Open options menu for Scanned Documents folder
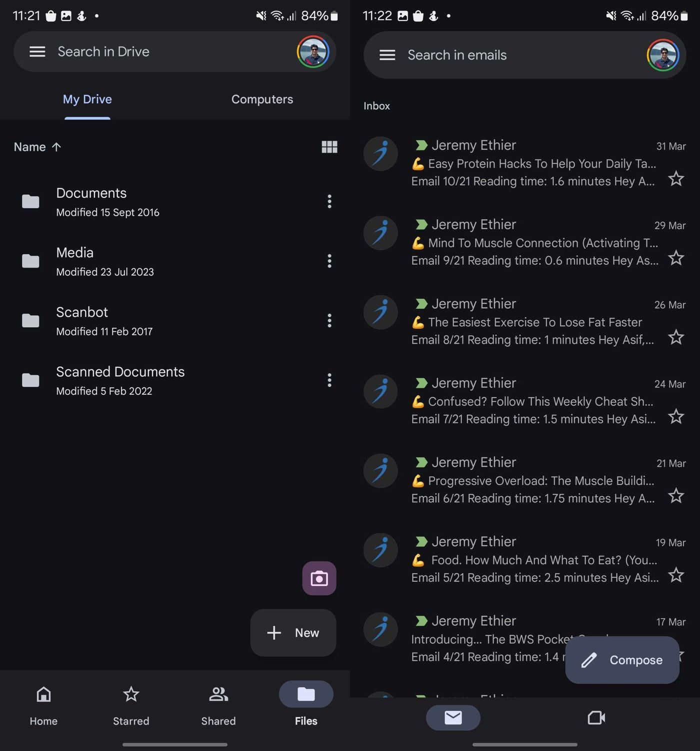The width and height of the screenshot is (700, 751). (329, 380)
